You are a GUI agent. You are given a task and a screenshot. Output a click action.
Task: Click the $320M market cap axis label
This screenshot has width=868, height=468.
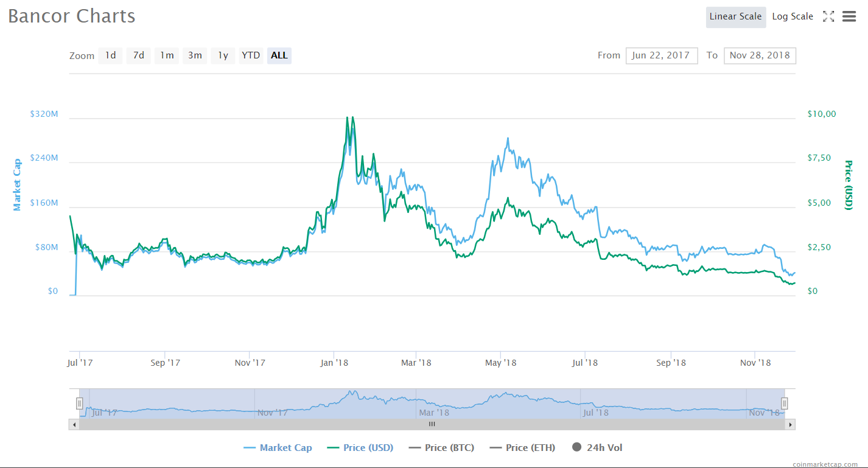tap(44, 114)
